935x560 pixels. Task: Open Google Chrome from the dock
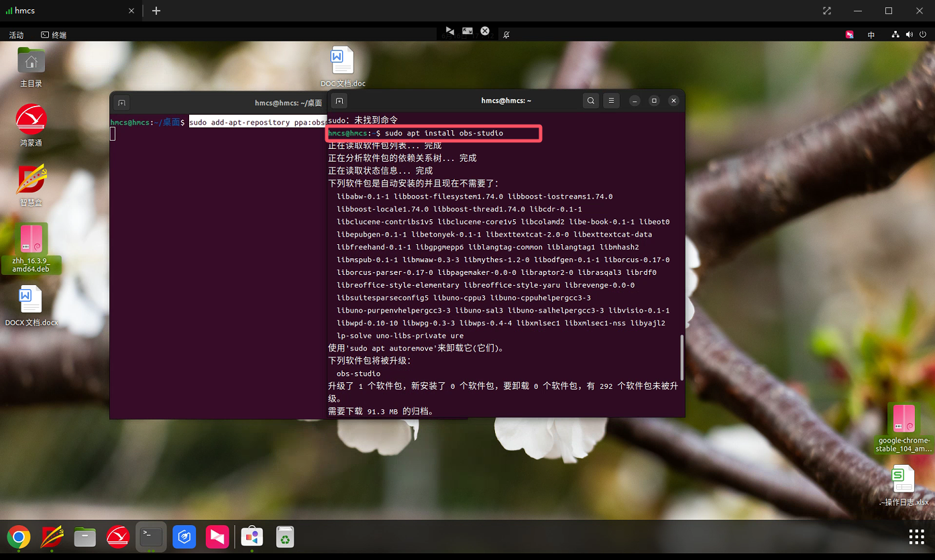[x=19, y=537]
